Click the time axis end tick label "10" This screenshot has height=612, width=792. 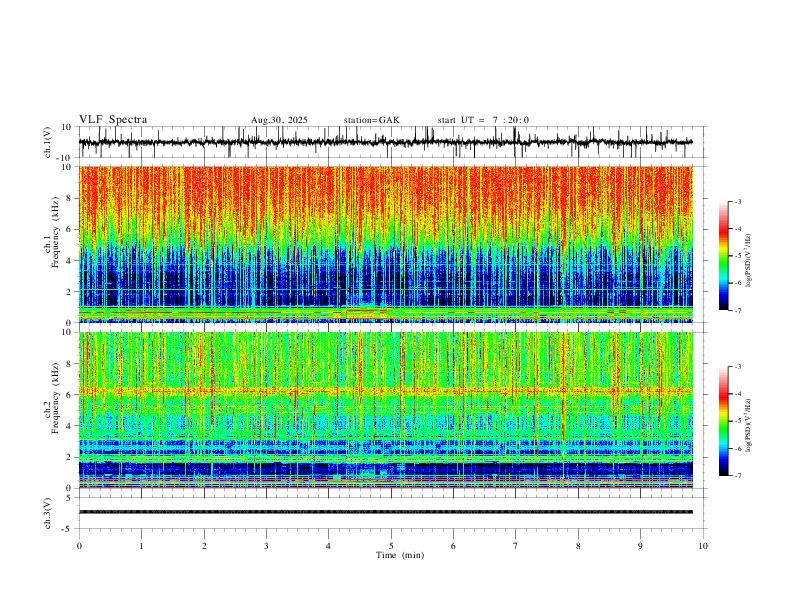pyautogui.click(x=703, y=546)
